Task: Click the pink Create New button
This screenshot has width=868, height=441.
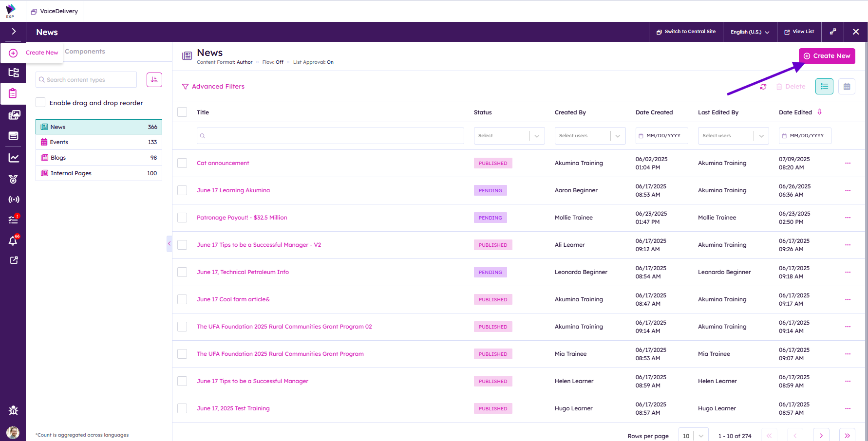Action: (827, 56)
